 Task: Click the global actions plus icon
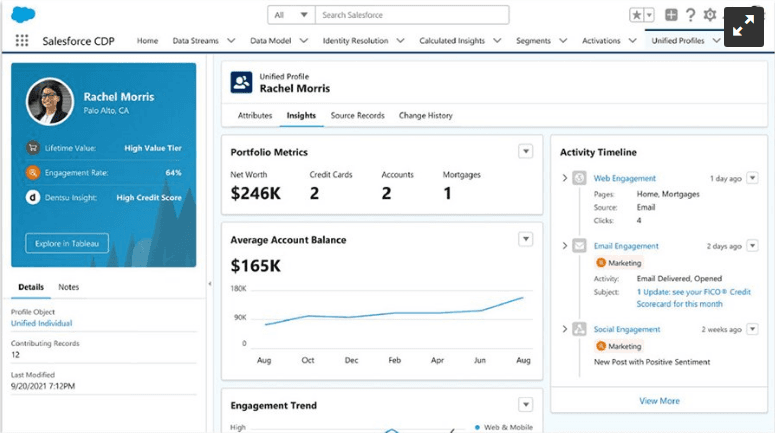671,15
